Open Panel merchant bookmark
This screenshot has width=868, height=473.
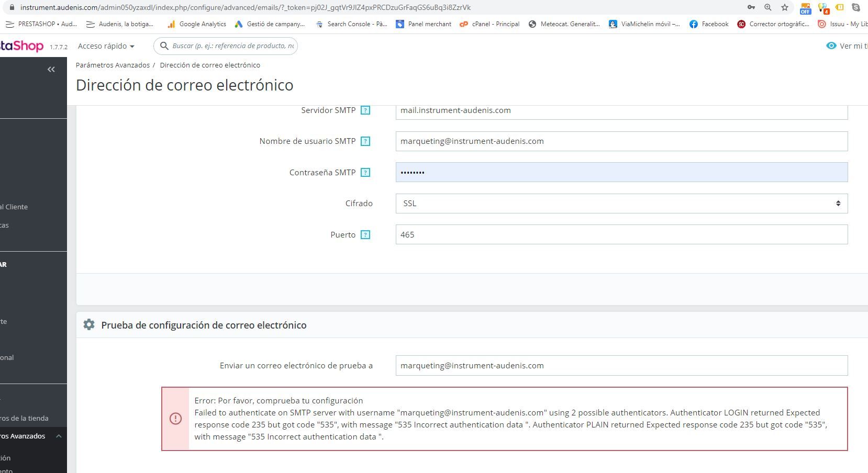[x=424, y=24]
